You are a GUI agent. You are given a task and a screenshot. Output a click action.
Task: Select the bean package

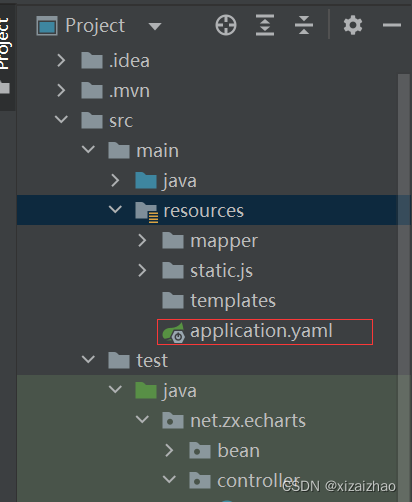[224, 450]
